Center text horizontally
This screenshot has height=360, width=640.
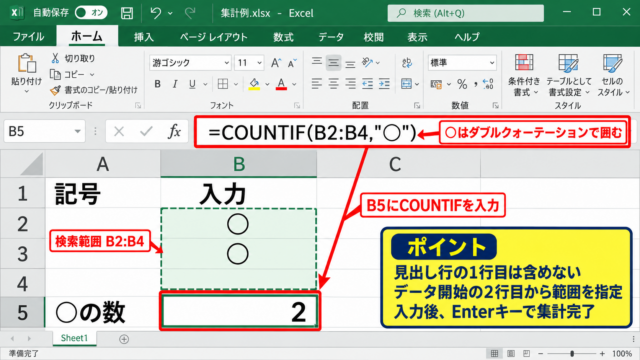pyautogui.click(x=333, y=84)
